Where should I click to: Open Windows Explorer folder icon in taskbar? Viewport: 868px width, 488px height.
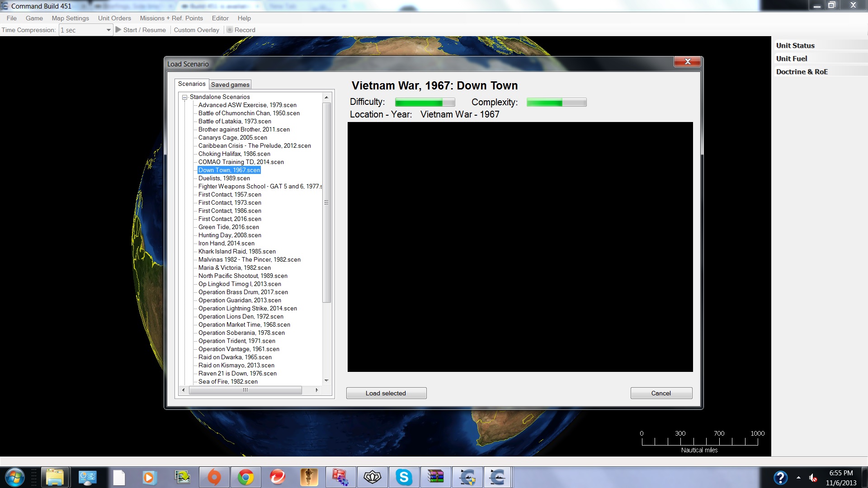(55, 477)
